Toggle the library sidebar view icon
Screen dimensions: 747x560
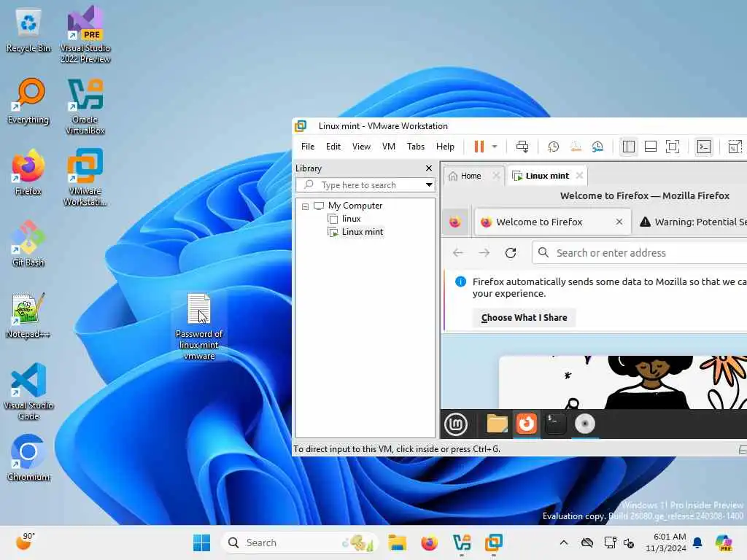629,147
